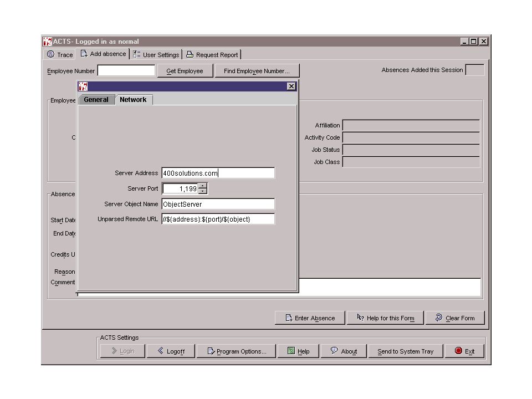Screen dimensions: 532x399
Task: Click Help for this Form button
Action: pos(385,318)
